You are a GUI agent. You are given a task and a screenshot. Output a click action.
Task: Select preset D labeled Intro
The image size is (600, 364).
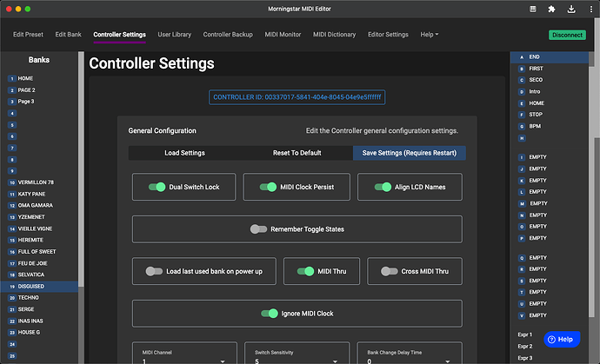(537, 91)
